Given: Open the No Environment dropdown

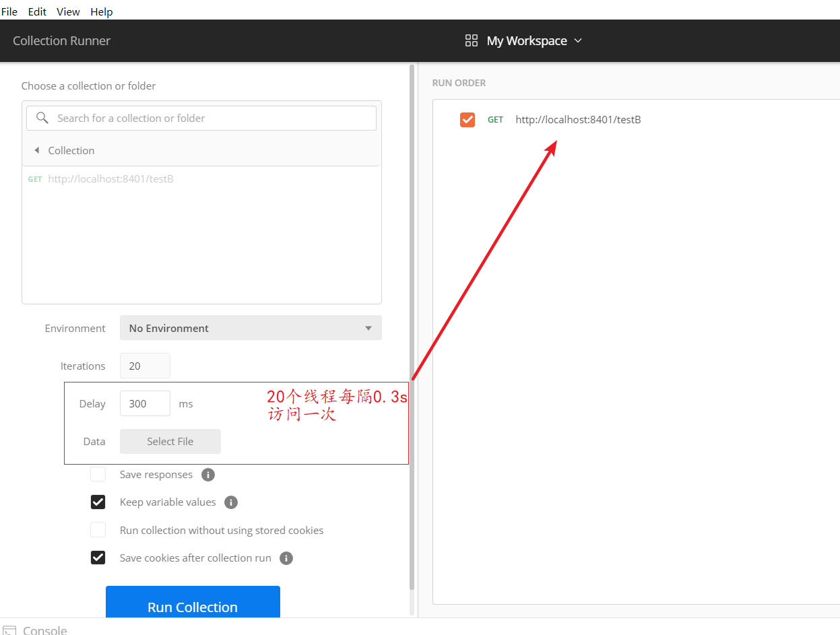Looking at the screenshot, I should click(251, 328).
